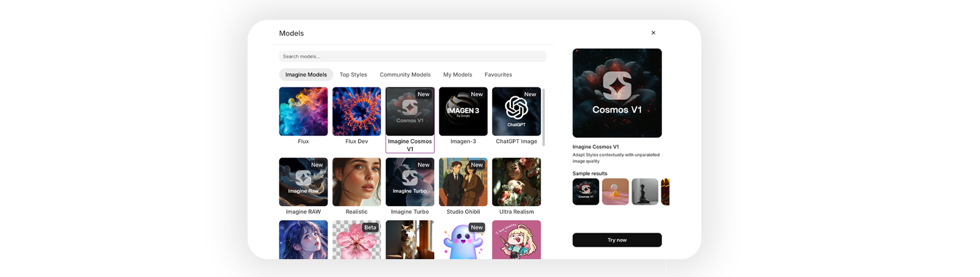Click the Search models field
980x277 pixels.
point(412,56)
